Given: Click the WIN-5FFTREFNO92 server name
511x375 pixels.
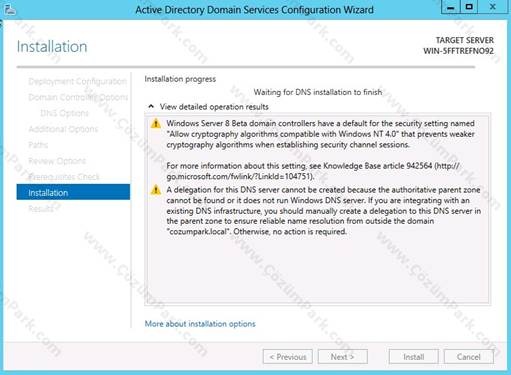Looking at the screenshot, I should [x=458, y=51].
